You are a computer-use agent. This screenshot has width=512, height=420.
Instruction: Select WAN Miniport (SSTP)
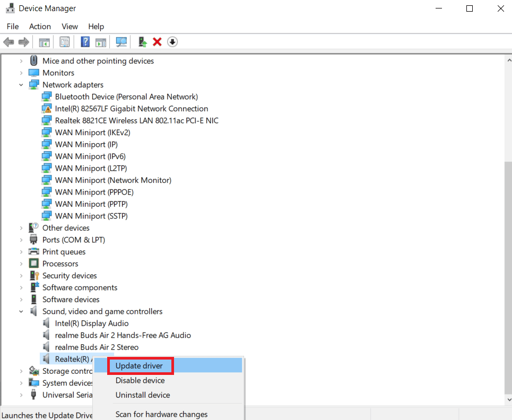coord(91,216)
